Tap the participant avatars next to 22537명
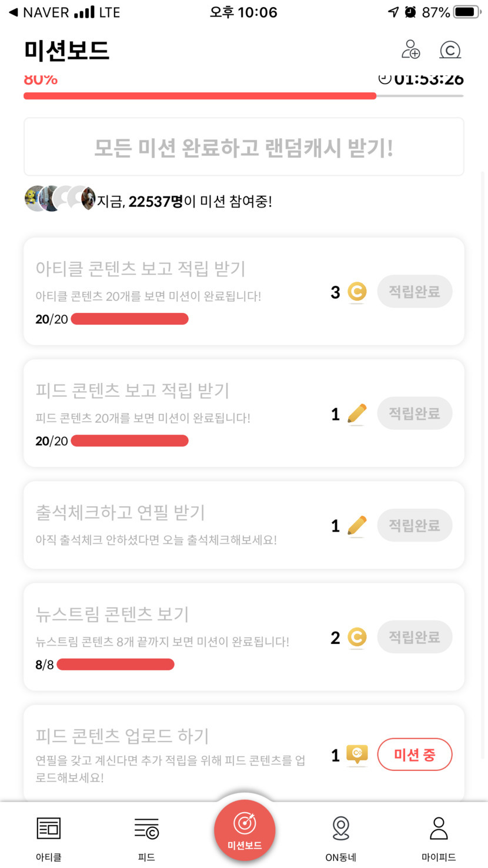 pyautogui.click(x=59, y=199)
